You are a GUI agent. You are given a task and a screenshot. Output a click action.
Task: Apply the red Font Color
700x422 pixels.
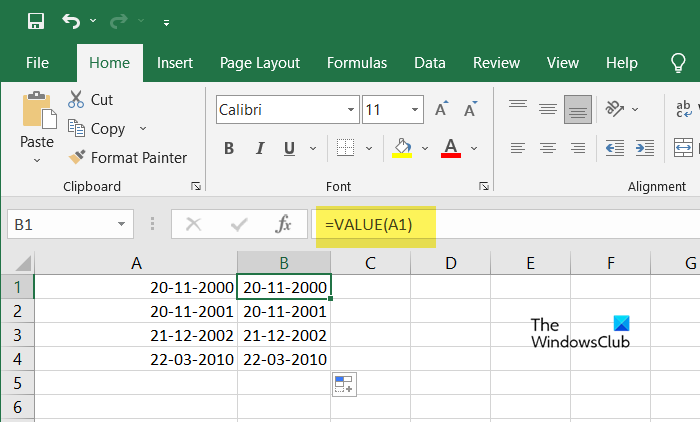451,148
